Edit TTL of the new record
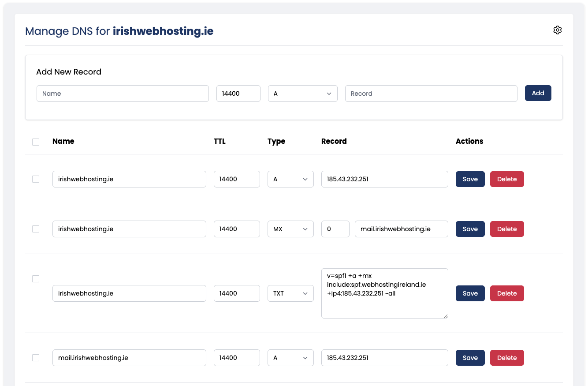The height and width of the screenshot is (386, 588). [x=238, y=94]
